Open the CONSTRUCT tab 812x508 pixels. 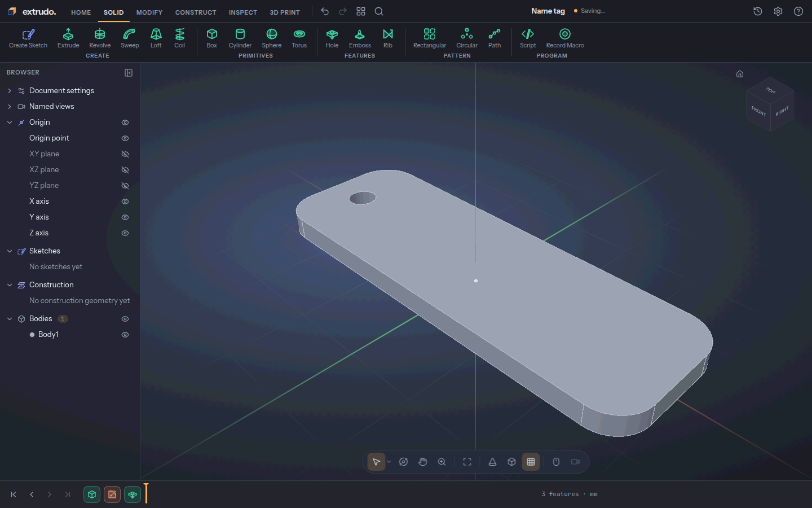coord(196,12)
